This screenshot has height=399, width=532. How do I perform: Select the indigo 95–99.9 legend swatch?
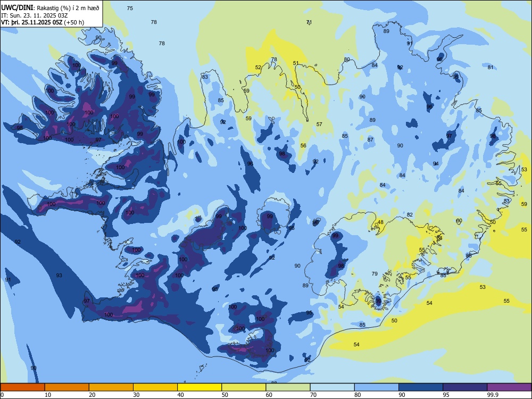[x=465, y=387]
